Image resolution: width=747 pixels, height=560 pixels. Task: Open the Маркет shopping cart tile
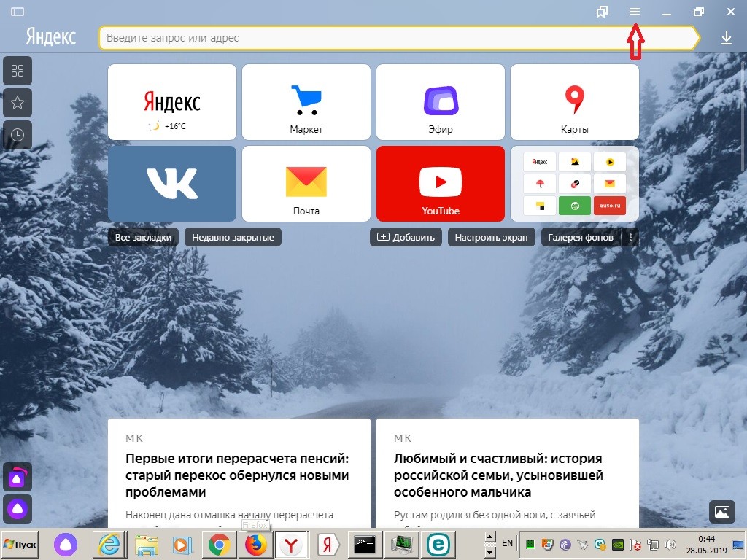(x=306, y=102)
